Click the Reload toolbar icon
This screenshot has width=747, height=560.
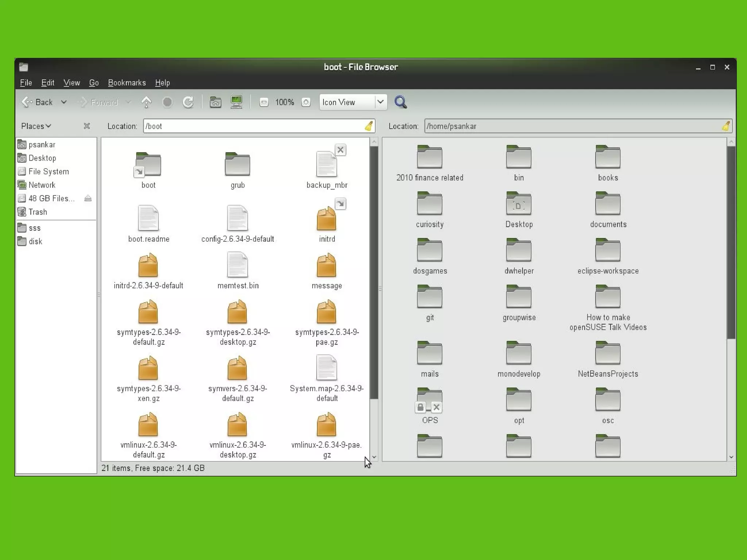point(188,102)
